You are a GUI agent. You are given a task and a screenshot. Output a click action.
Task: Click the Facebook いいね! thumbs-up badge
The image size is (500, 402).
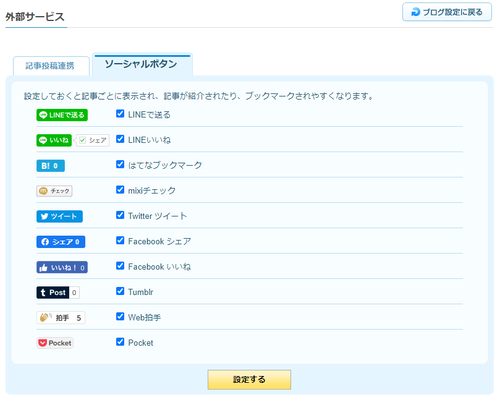point(62,267)
